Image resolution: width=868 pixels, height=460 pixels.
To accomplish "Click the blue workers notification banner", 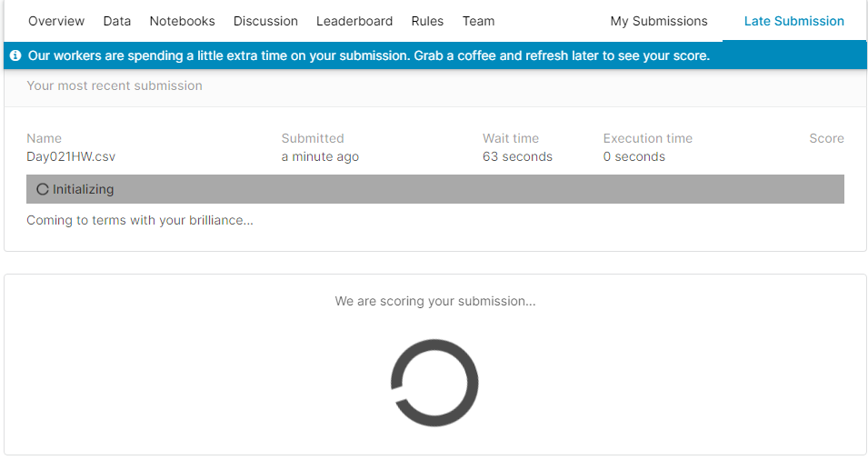I will 435,55.
